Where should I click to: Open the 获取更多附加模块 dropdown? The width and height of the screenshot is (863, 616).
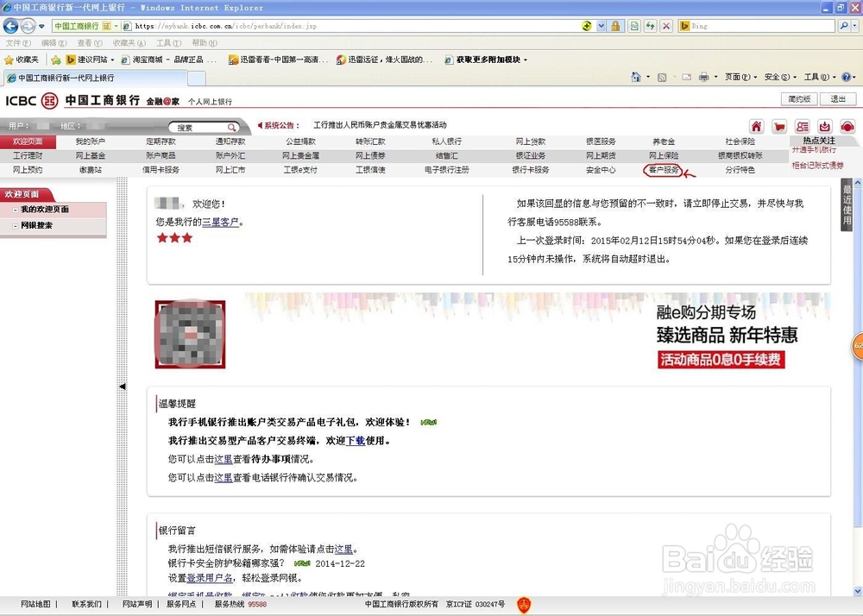pyautogui.click(x=525, y=60)
